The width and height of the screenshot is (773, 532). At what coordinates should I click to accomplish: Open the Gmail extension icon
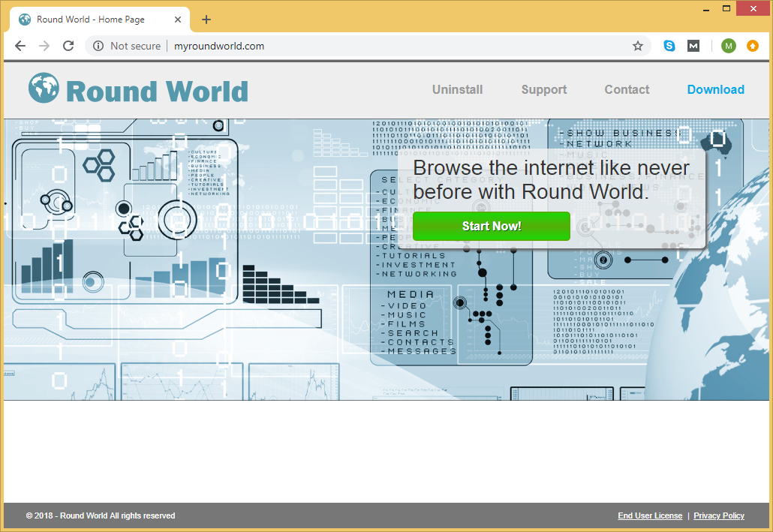[x=693, y=46]
